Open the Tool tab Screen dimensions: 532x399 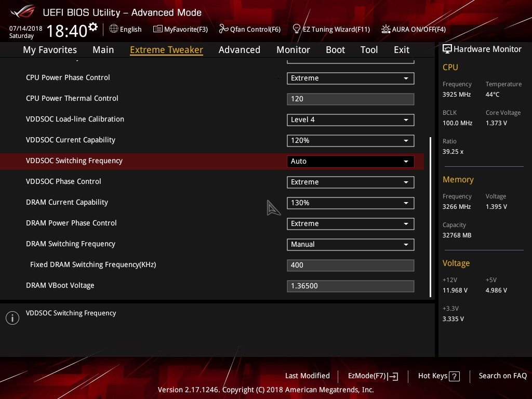369,50
